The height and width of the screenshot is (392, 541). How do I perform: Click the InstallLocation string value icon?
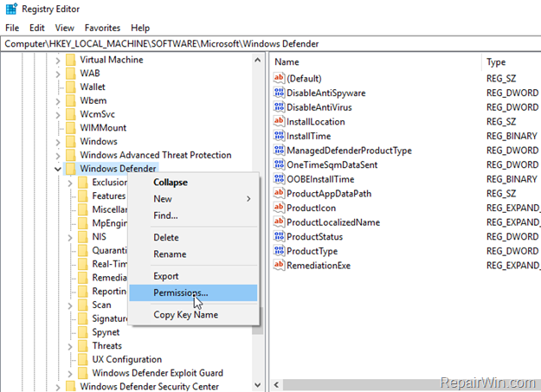tap(279, 121)
